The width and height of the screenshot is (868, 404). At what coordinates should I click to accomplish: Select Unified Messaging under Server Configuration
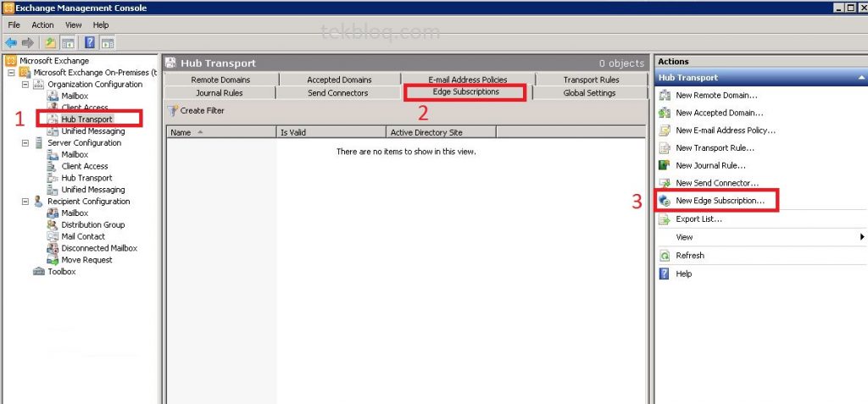93,189
